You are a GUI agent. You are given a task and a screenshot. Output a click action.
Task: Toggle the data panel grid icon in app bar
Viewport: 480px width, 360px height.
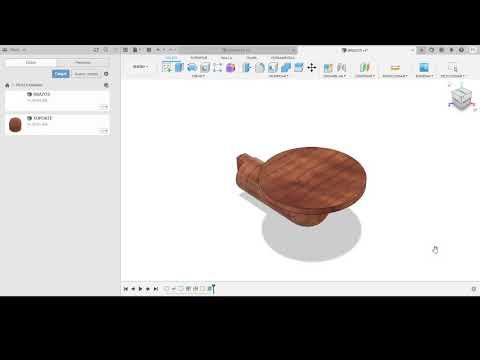125,50
